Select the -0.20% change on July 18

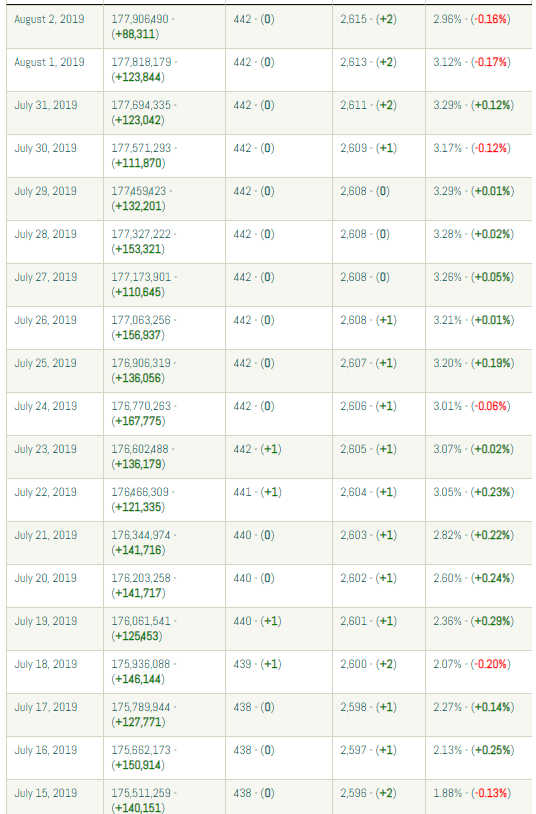491,664
